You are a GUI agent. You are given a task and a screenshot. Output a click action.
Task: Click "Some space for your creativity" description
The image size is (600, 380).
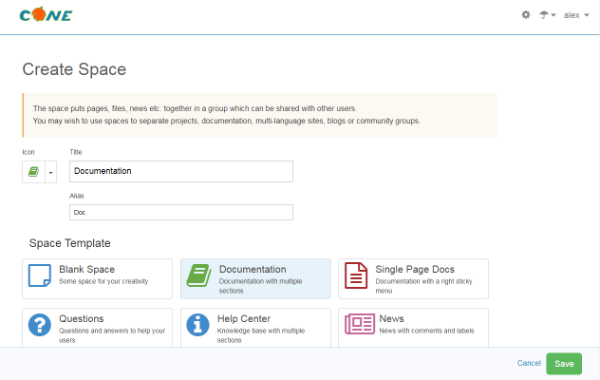click(103, 281)
